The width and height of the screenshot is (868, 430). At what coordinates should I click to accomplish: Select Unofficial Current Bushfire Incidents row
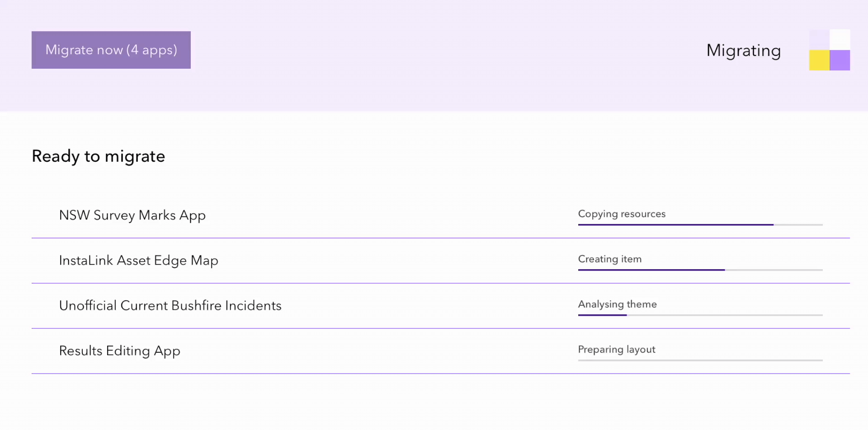coord(441,306)
